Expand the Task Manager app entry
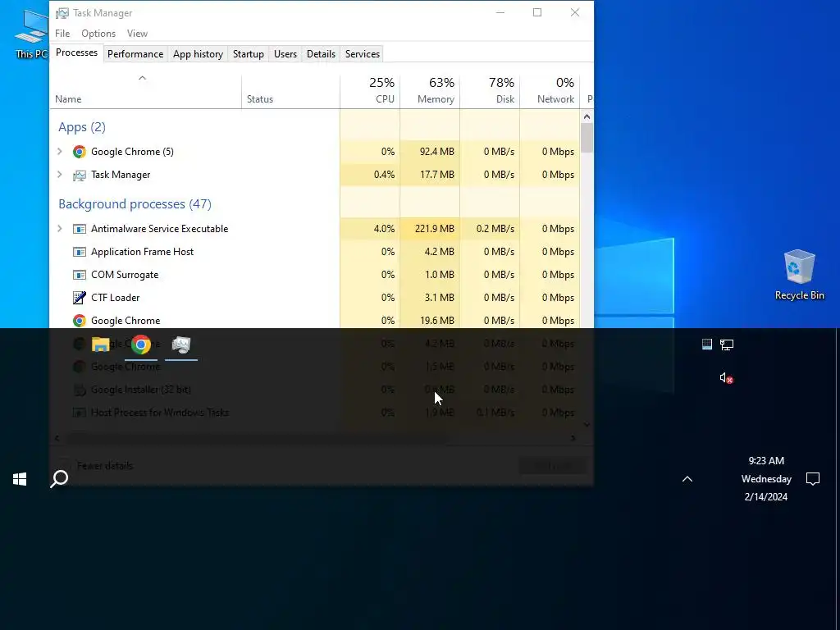The height and width of the screenshot is (630, 840). pyautogui.click(x=59, y=175)
